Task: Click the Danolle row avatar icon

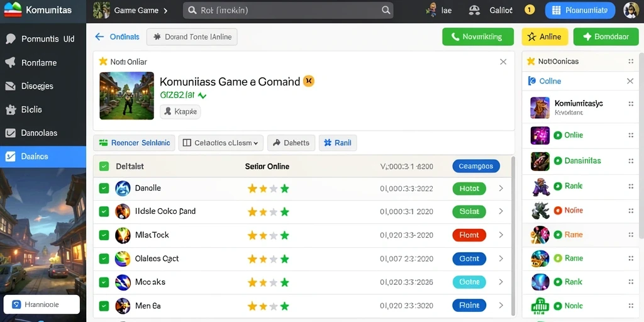Action: [x=123, y=189]
